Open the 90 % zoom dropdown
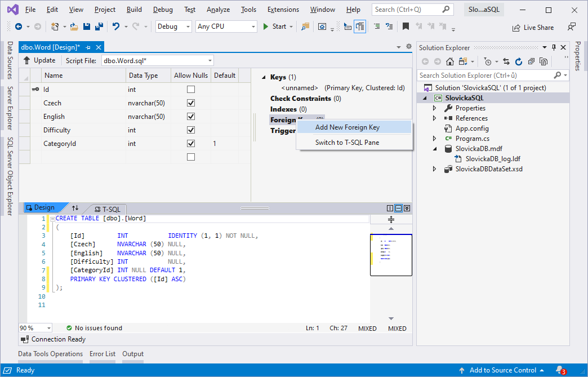The image size is (588, 377). (35, 328)
